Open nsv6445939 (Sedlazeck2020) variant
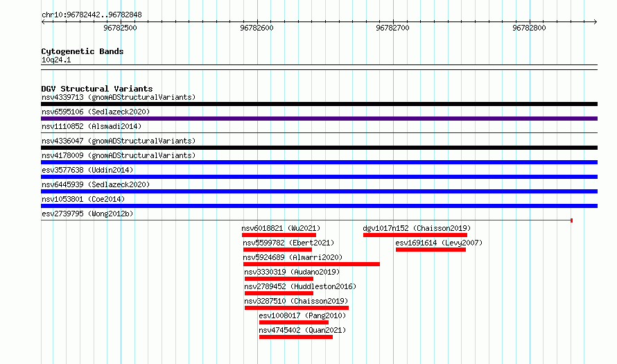Image resolution: width=617 pixels, height=364 pixels. 96,184
